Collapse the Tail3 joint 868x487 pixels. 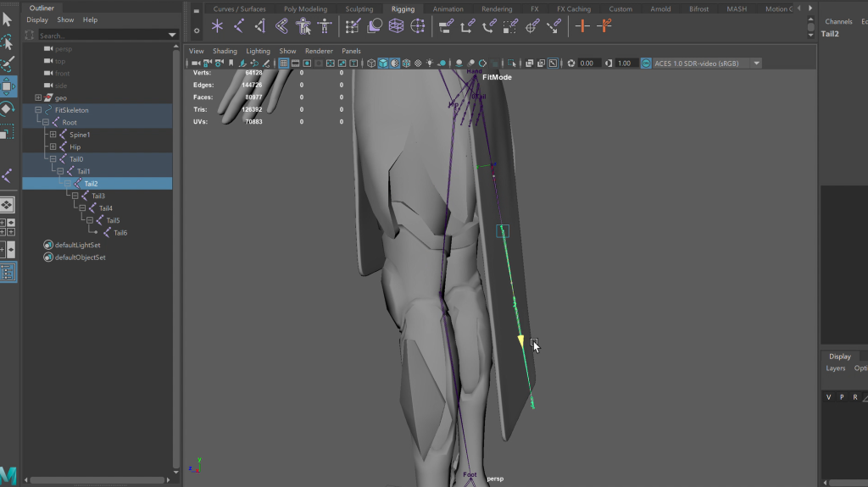click(75, 196)
